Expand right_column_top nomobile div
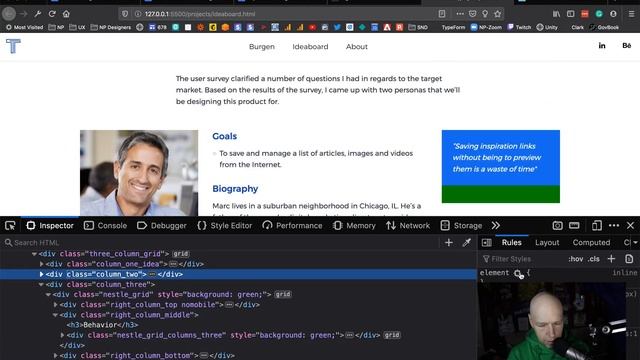This screenshot has height=360, width=640. click(56, 304)
